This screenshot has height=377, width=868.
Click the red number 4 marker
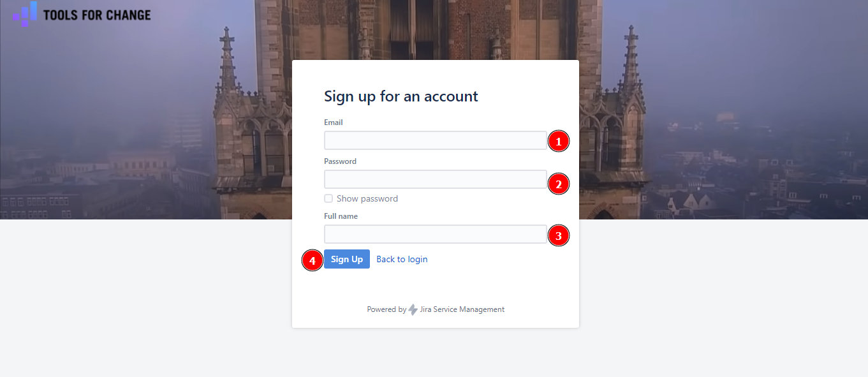tap(312, 260)
